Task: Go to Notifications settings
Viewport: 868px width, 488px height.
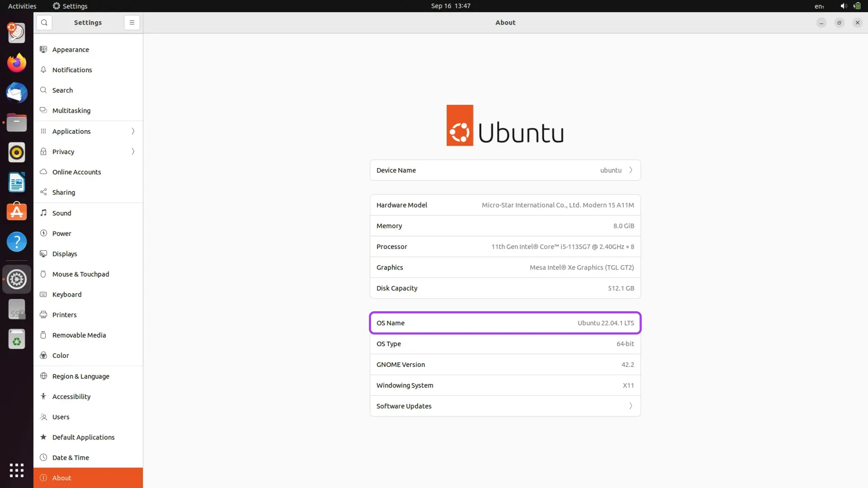Action: [x=88, y=70]
